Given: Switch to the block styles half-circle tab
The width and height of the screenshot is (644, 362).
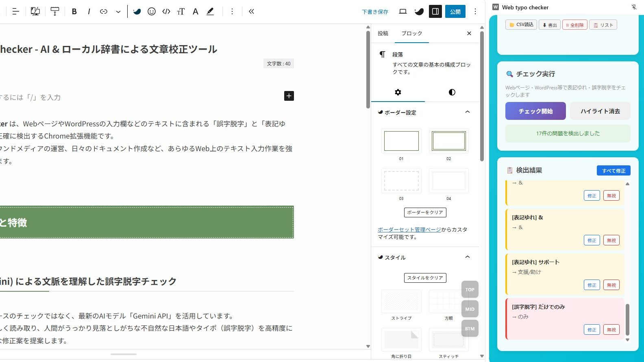Looking at the screenshot, I should click(452, 92).
